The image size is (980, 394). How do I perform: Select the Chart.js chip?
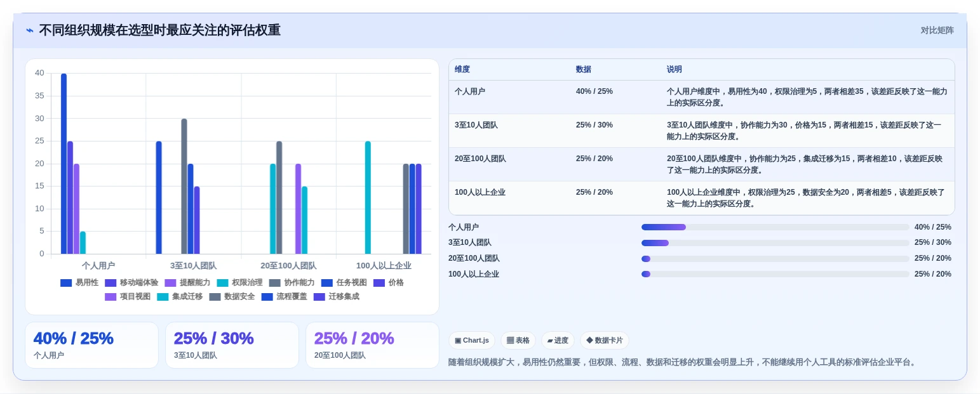[x=471, y=341]
